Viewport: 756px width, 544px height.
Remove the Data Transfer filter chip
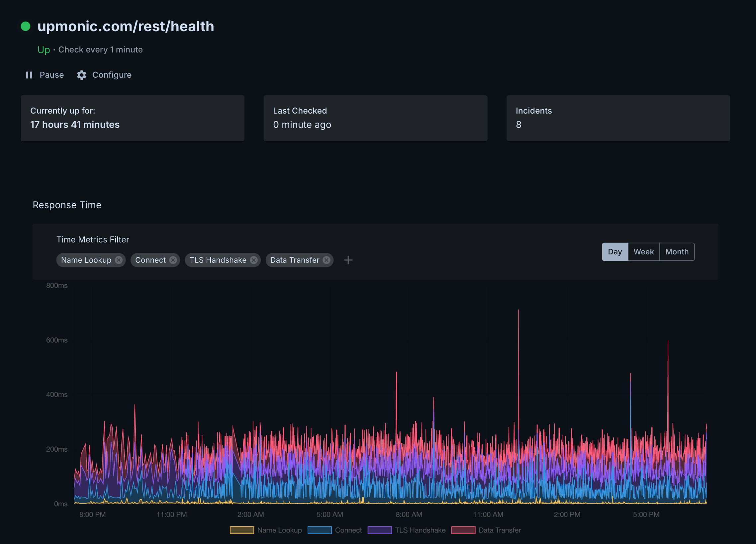click(327, 260)
